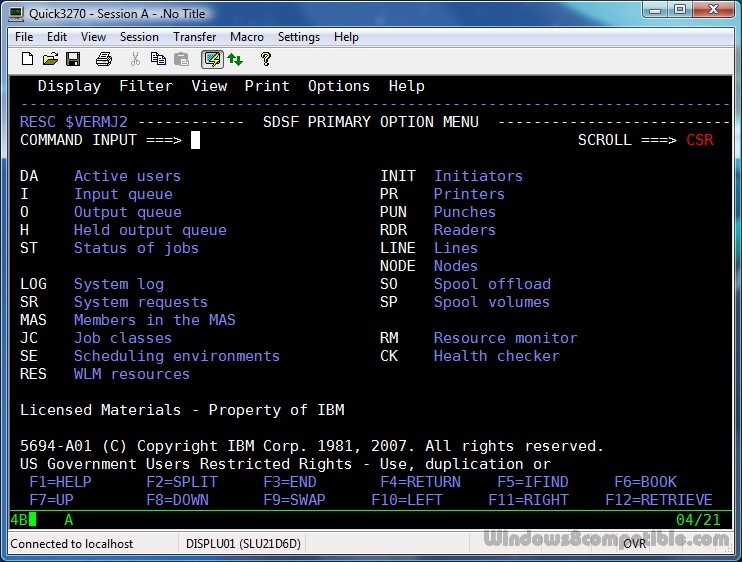The width and height of the screenshot is (742, 562).
Task: Select the SDSF Print action bar item
Action: [267, 86]
